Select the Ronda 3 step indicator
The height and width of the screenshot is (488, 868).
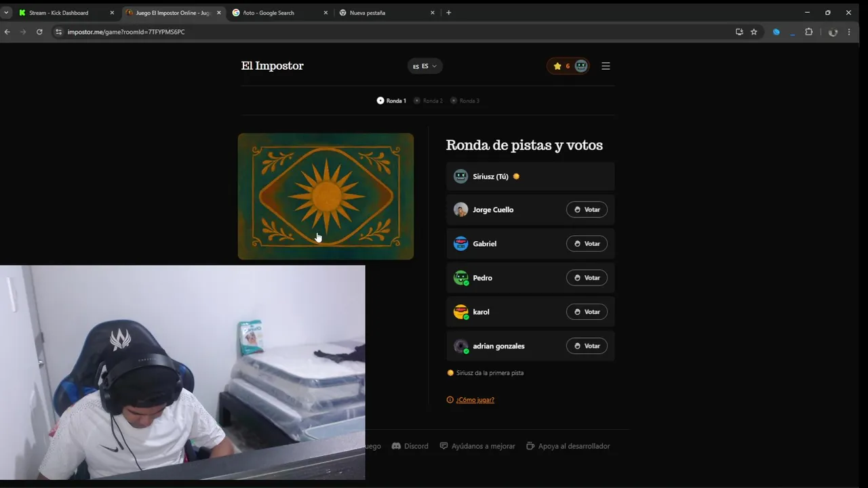pos(465,100)
